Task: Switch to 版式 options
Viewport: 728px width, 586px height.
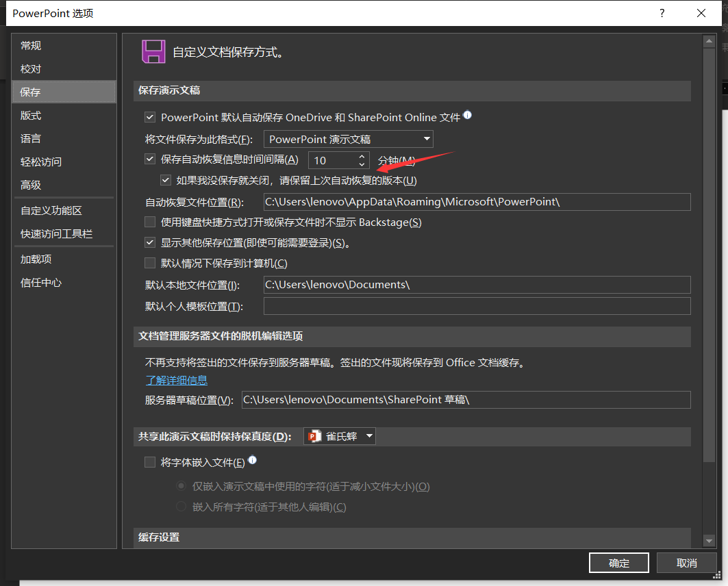Action: [64, 115]
